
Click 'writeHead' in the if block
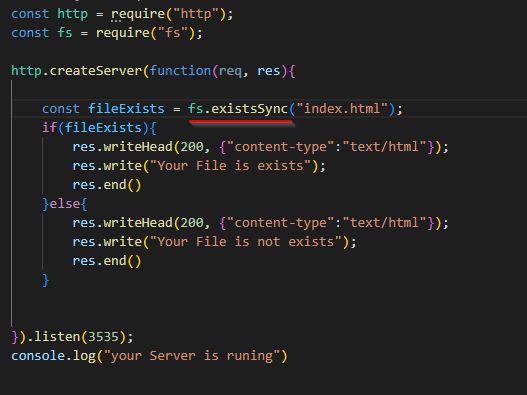click(x=138, y=147)
